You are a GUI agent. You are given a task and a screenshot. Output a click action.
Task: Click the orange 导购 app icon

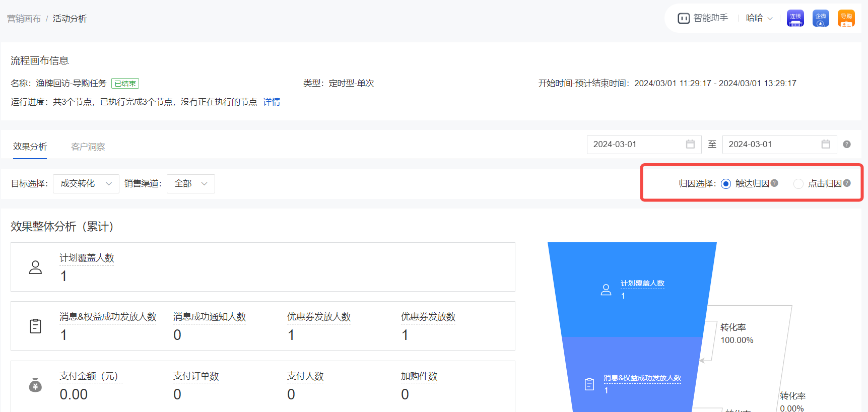[x=846, y=18]
